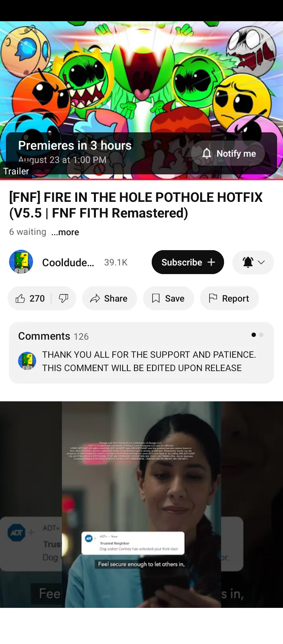
Task: Tap the thumbs-down dislike icon
Action: [x=63, y=299]
